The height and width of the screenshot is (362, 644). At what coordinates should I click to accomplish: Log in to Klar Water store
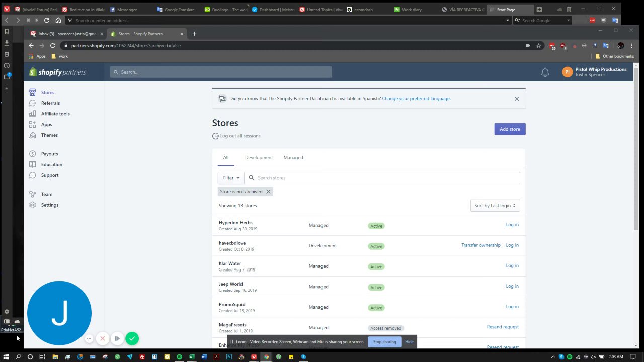(512, 265)
